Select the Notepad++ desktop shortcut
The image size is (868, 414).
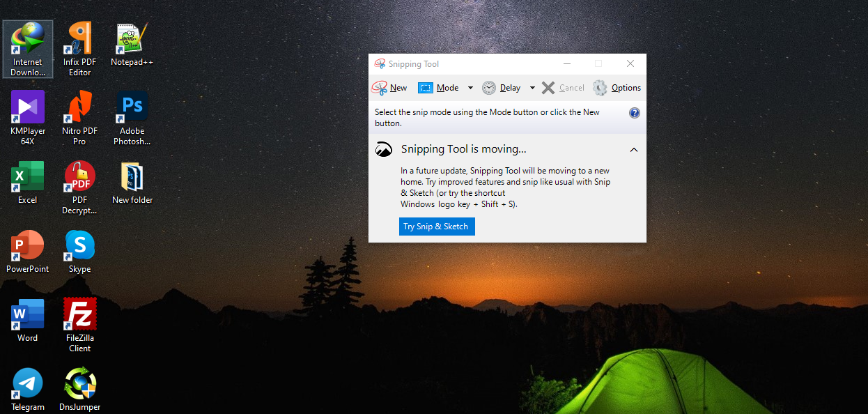click(132, 44)
